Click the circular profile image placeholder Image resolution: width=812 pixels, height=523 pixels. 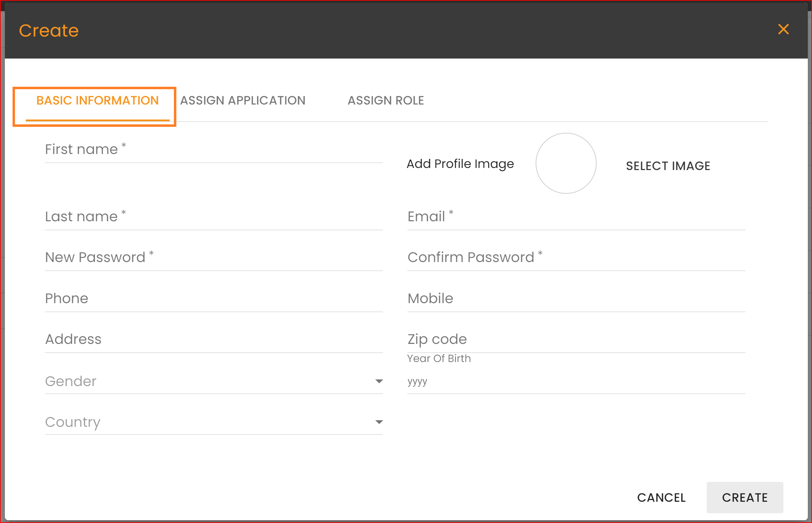(x=566, y=163)
